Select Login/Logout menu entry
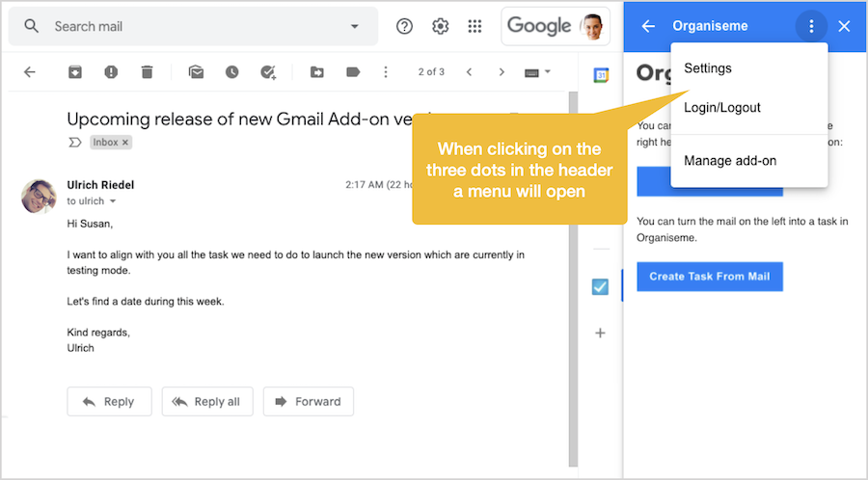868x480 pixels. [722, 108]
